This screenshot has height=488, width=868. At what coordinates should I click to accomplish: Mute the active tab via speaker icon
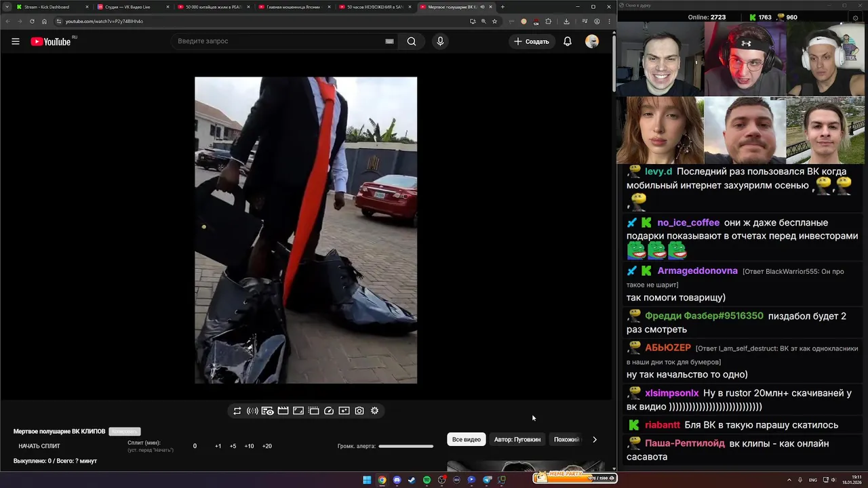click(x=482, y=7)
